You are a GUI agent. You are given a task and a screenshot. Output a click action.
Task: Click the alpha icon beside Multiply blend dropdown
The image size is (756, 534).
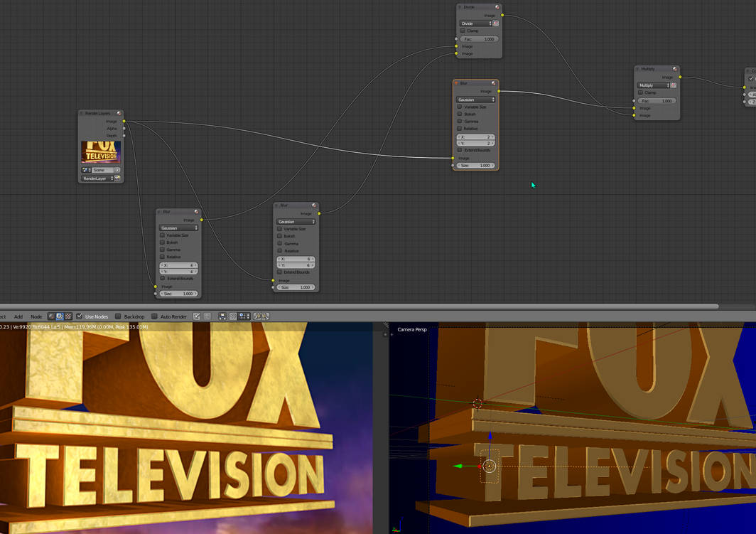(x=674, y=85)
